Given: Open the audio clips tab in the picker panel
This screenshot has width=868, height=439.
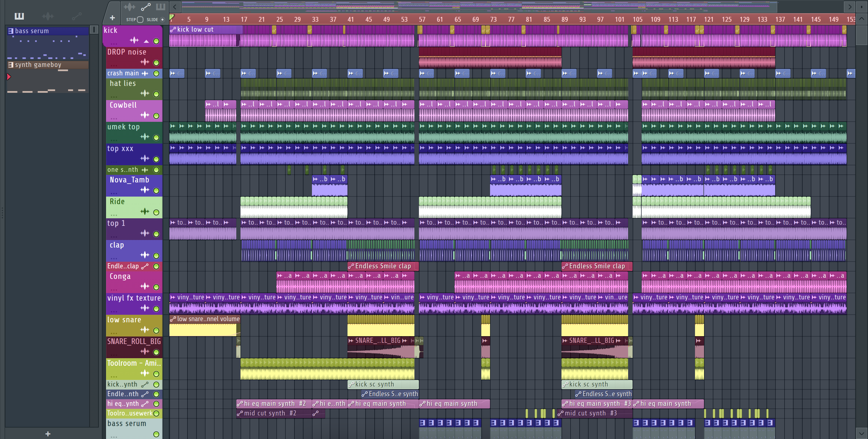Looking at the screenshot, I should (x=48, y=16).
